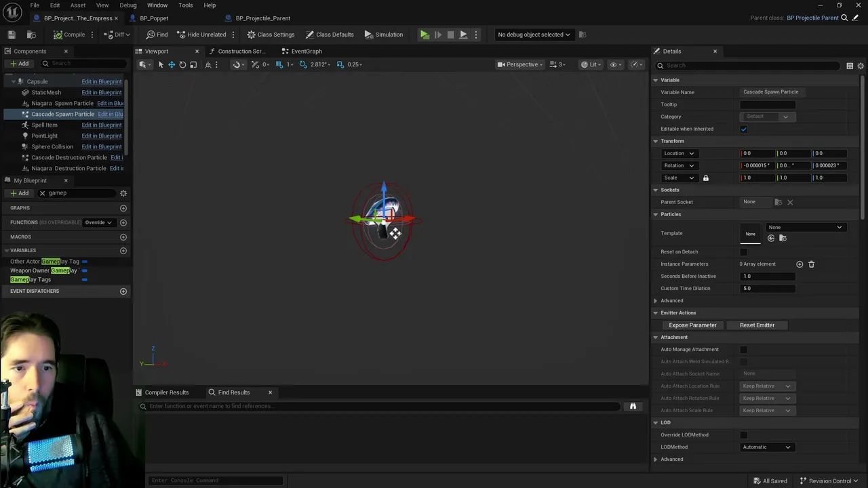Screen dimensions: 868x488
Task: Select the PointLight component
Action: coord(45,136)
